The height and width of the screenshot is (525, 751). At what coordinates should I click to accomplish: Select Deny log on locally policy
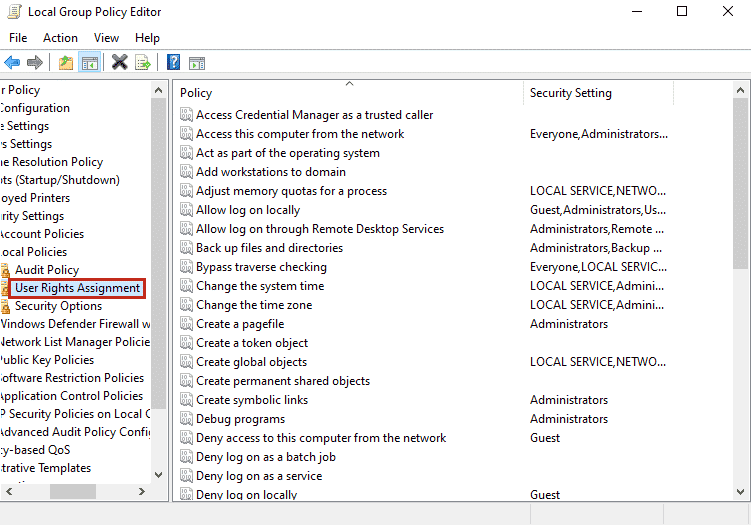click(247, 494)
